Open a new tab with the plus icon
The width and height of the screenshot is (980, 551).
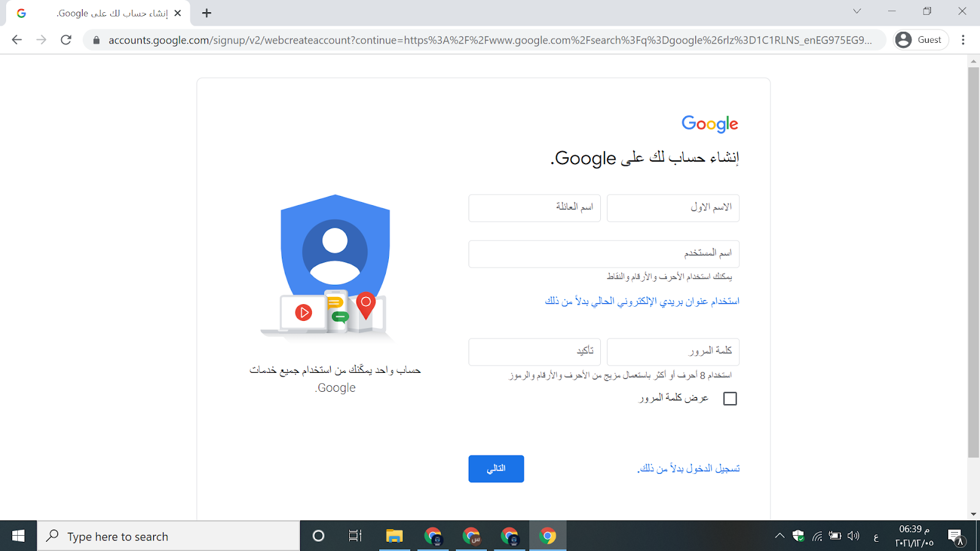206,13
